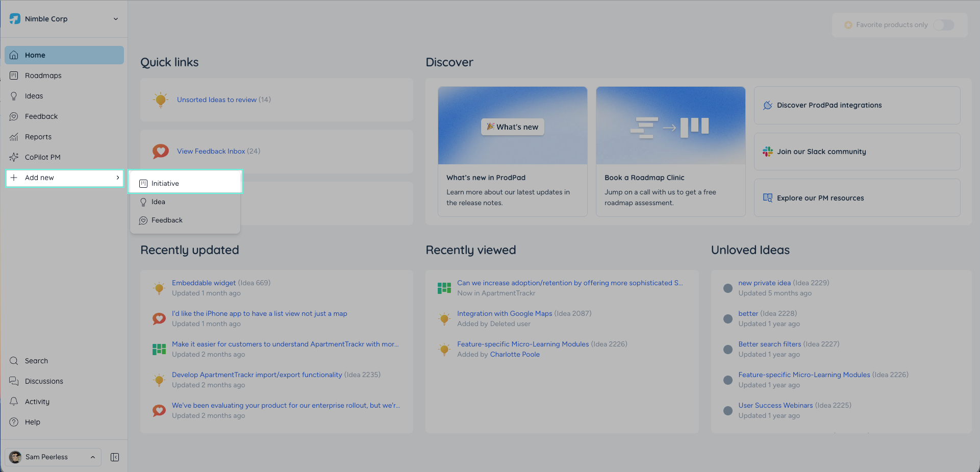
Task: Open the Reports chart icon
Action: 14,137
